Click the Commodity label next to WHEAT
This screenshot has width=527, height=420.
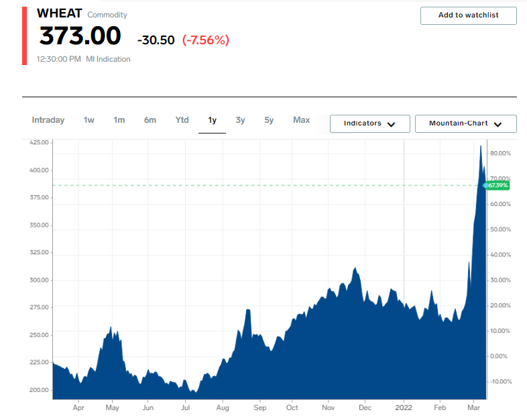pyautogui.click(x=107, y=15)
